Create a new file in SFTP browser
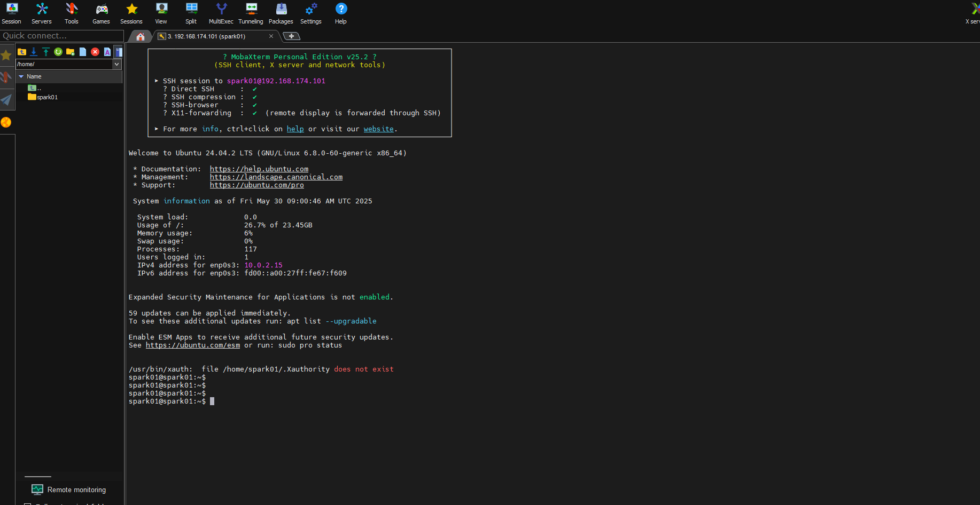This screenshot has width=980, height=505. [83, 52]
